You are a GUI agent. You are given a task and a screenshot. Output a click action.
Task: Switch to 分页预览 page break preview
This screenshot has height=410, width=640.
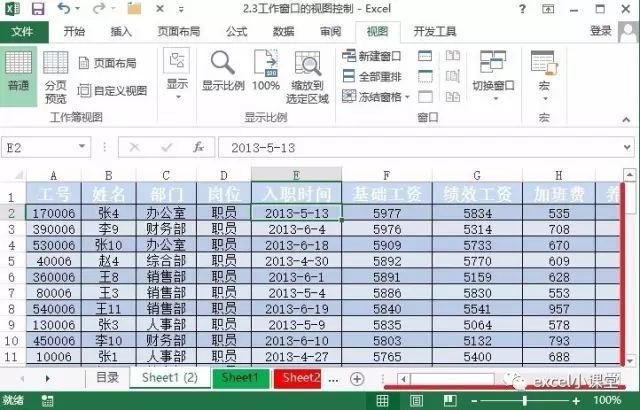[56, 78]
